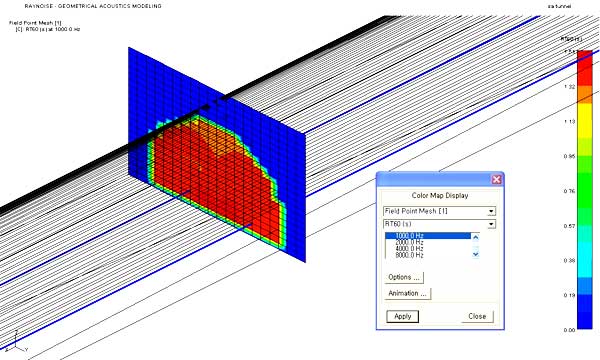Close the Color Map Display dialog

[x=496, y=179]
